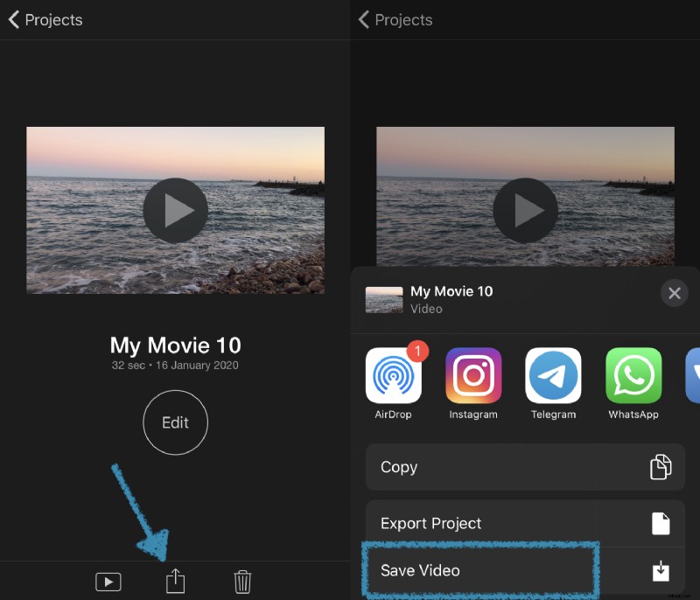Tap the play overlay on right preview

(525, 210)
